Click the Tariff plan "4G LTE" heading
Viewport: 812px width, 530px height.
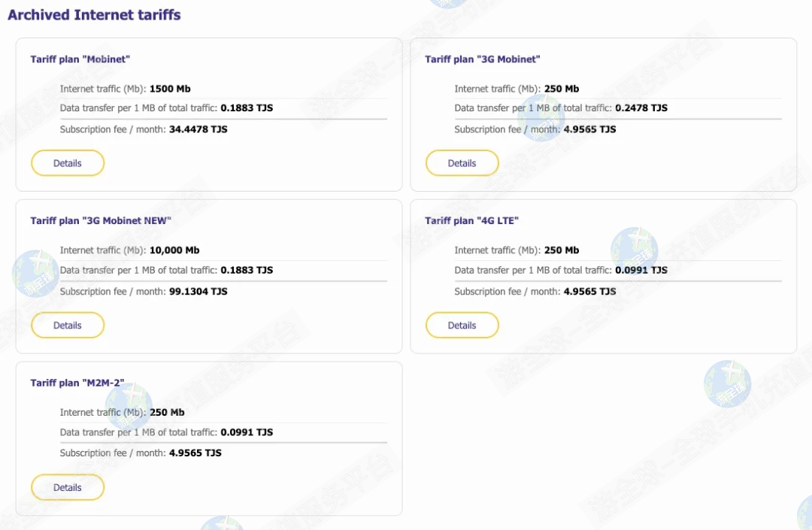[x=471, y=221]
